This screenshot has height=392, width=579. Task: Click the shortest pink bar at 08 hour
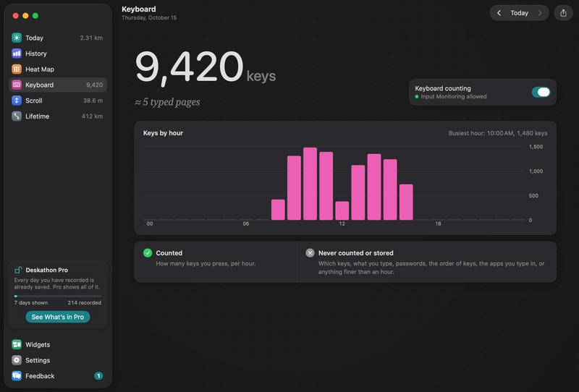[278, 210]
